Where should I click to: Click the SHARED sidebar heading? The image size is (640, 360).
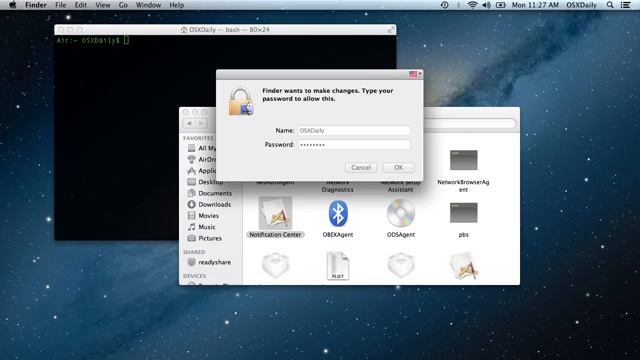194,252
